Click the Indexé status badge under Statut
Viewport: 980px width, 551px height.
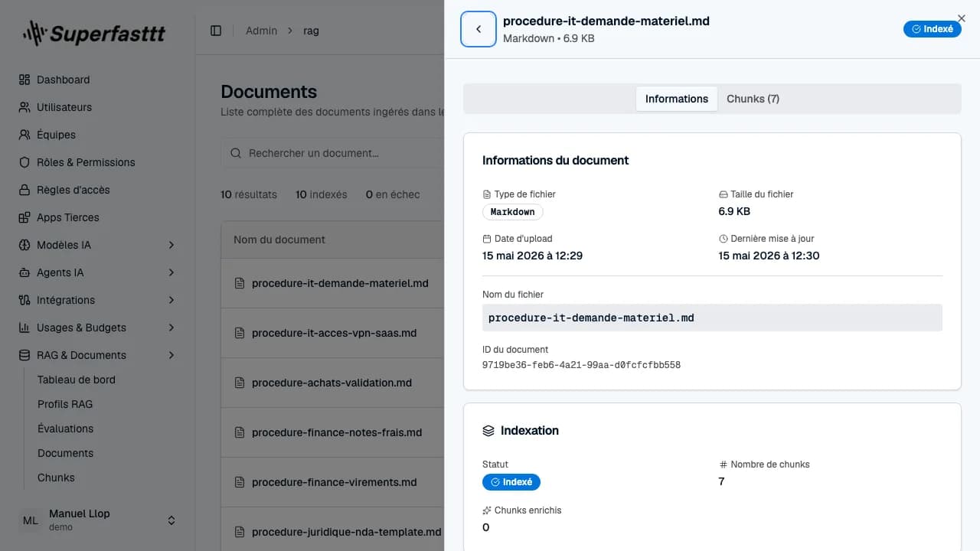pos(511,482)
